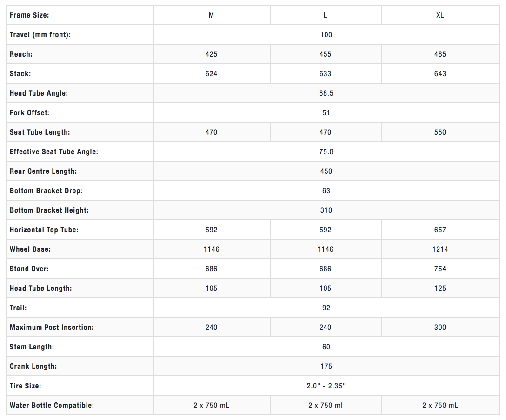Click the "Trail:" row label
Image resolution: width=506 pixels, height=420 pixels.
tap(19, 308)
